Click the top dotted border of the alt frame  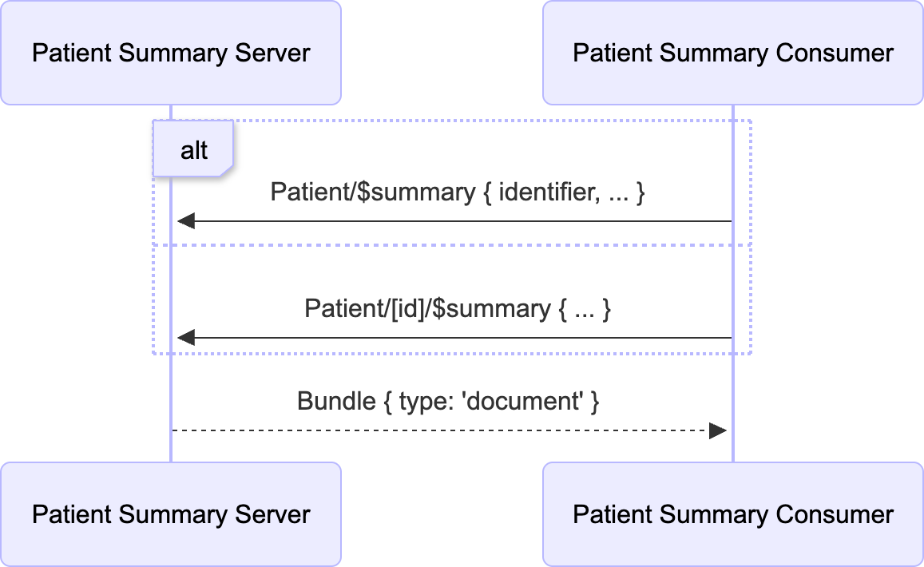[x=479, y=121]
